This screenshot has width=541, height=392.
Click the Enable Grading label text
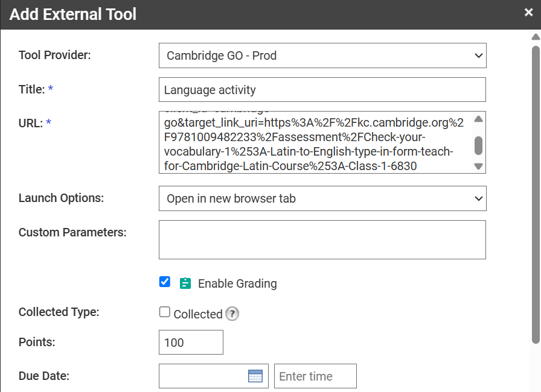pyautogui.click(x=237, y=283)
